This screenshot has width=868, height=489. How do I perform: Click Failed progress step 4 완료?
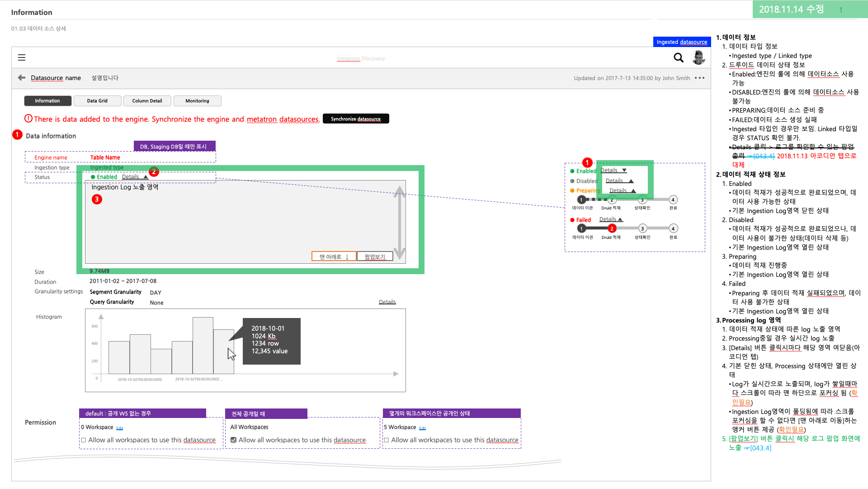[x=673, y=228]
